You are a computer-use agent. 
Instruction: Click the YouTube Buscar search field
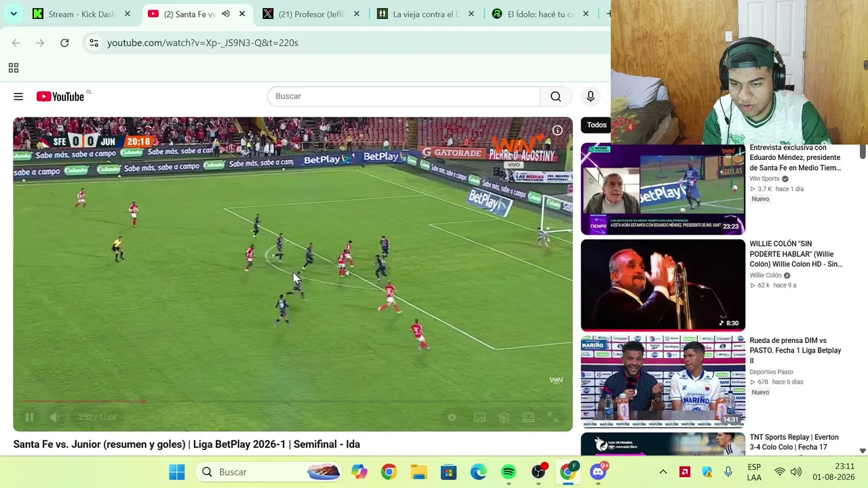403,96
